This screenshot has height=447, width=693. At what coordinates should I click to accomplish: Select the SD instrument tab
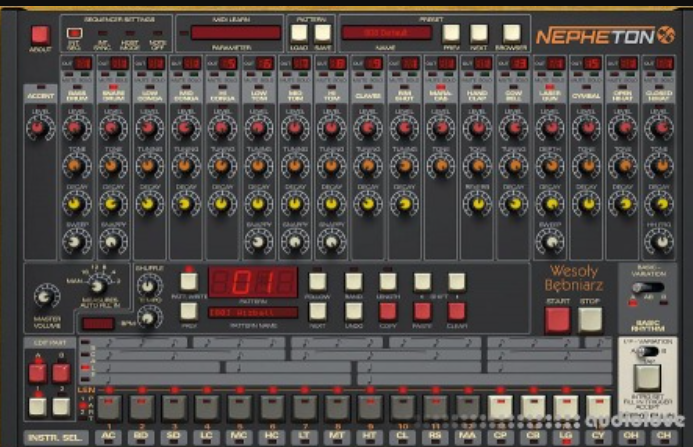pos(173,436)
